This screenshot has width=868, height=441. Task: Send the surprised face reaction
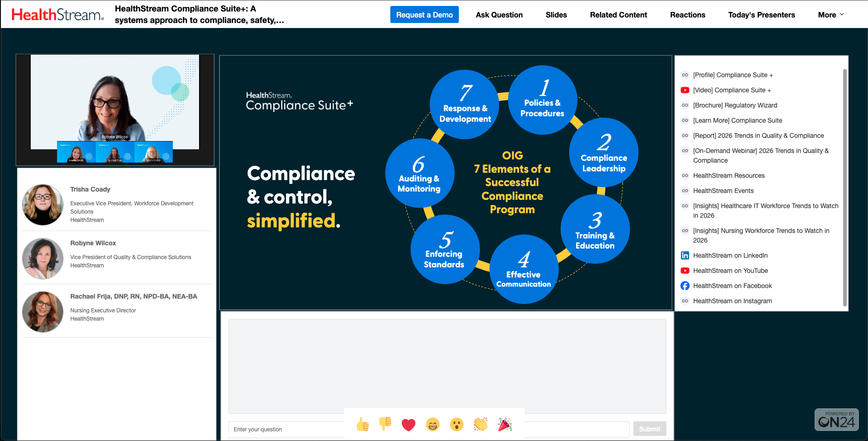[457, 424]
